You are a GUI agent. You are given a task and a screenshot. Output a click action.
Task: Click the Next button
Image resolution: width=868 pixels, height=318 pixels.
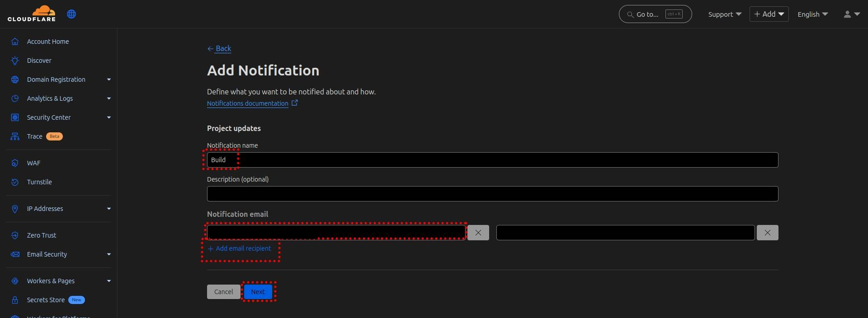coord(258,292)
